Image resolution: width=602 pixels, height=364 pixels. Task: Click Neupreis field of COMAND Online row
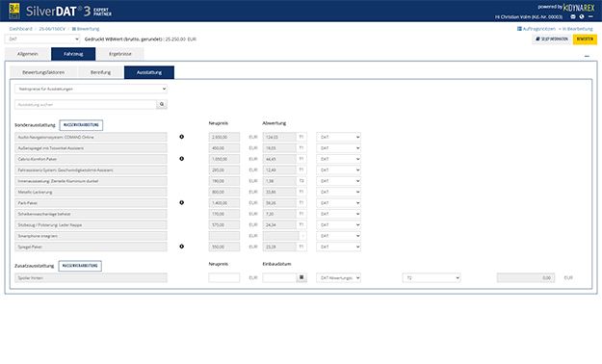pos(224,137)
